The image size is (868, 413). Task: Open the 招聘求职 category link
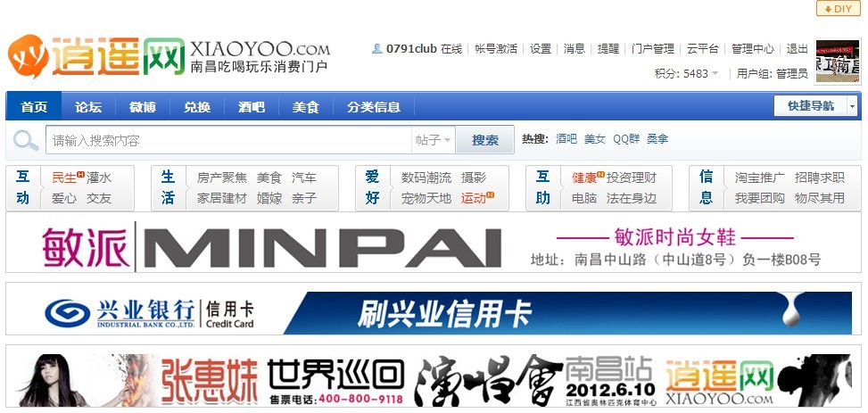point(820,178)
